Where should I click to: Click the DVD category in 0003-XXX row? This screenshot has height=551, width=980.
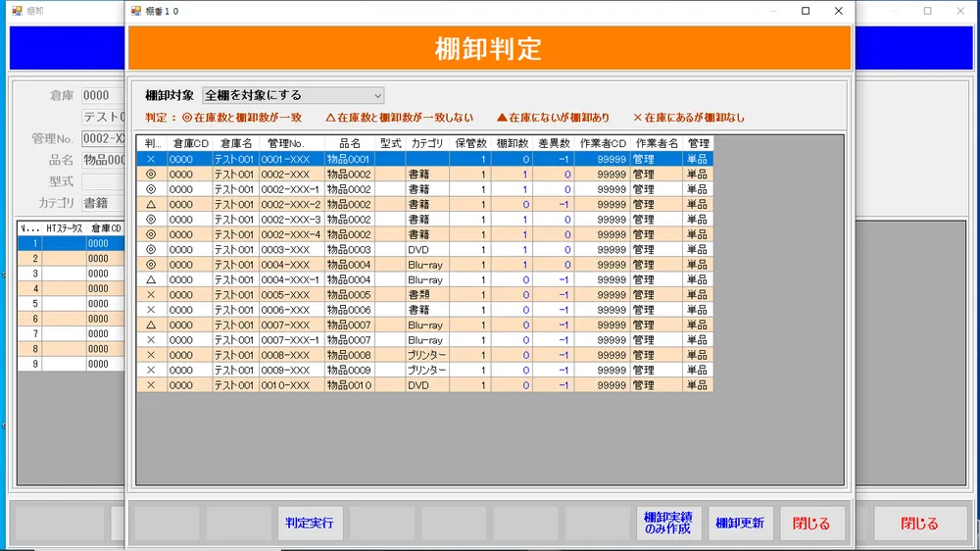pos(427,250)
